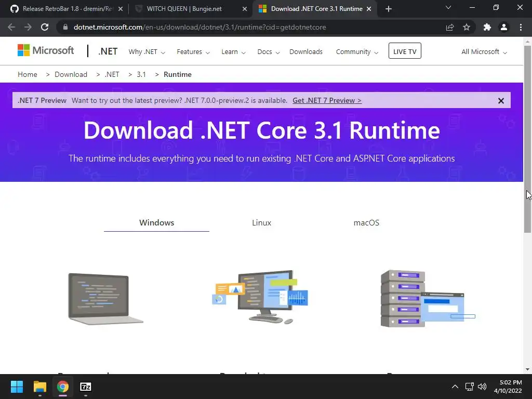Click the Microsoft logo
This screenshot has height=399, width=532.
[x=46, y=50]
